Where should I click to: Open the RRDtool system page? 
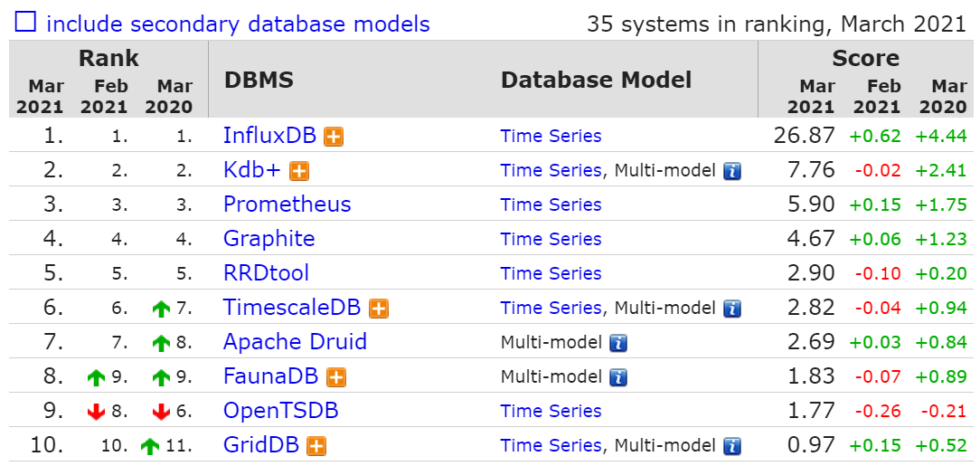266,273
